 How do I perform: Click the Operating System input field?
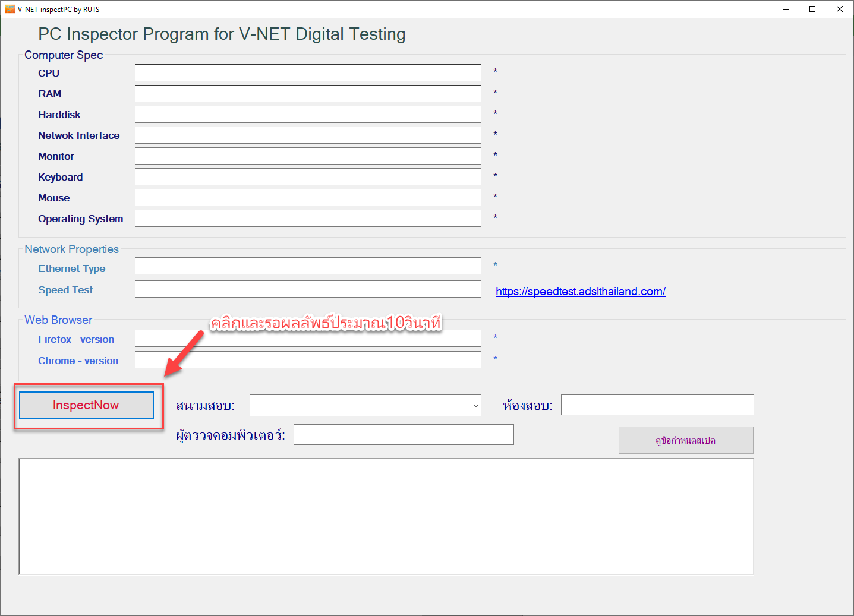pyautogui.click(x=307, y=217)
